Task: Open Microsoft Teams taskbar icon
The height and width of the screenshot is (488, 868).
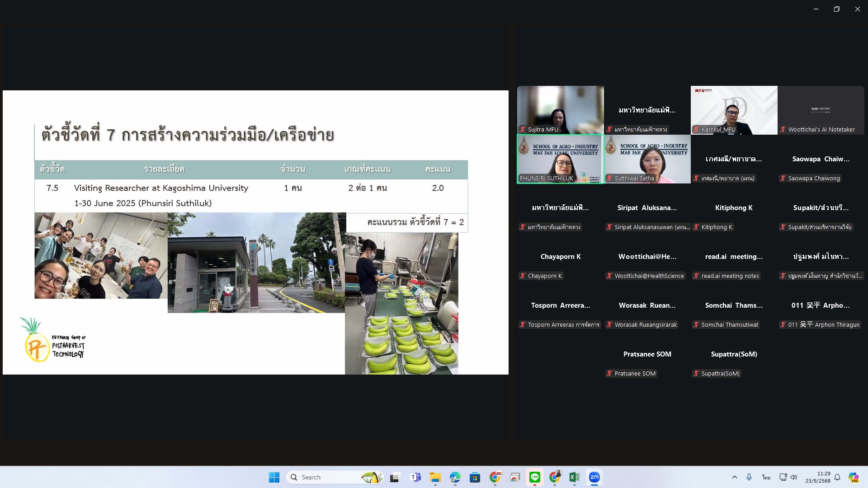Action: (415, 477)
